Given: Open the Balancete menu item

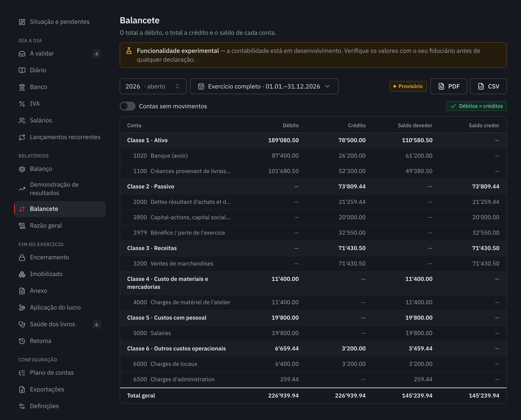Looking at the screenshot, I should 60,209.
